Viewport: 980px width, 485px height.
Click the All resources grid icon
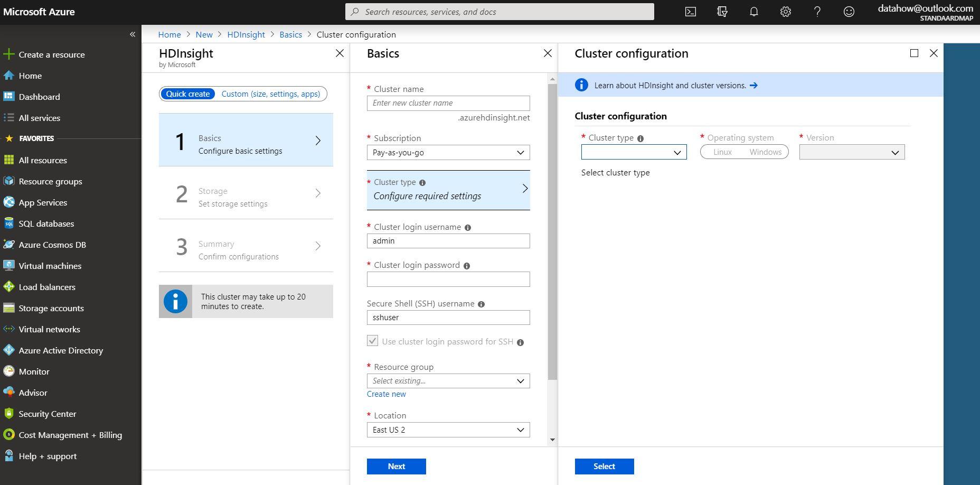click(8, 160)
